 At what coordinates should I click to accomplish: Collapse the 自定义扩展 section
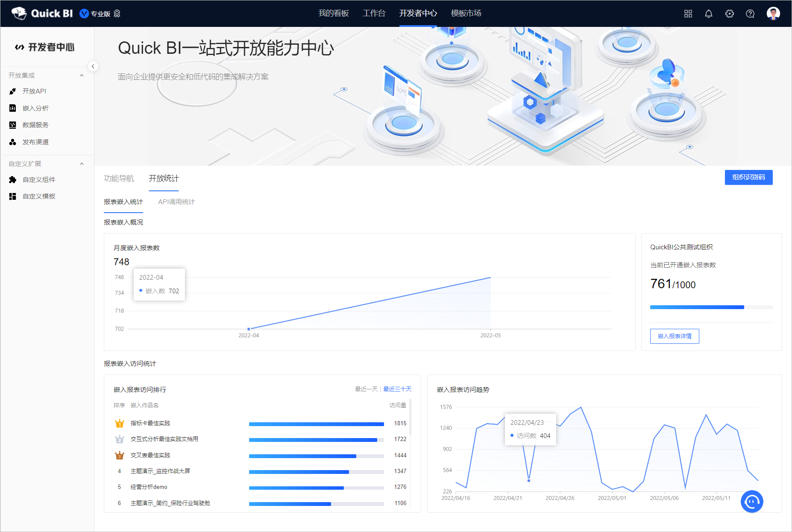click(82, 164)
